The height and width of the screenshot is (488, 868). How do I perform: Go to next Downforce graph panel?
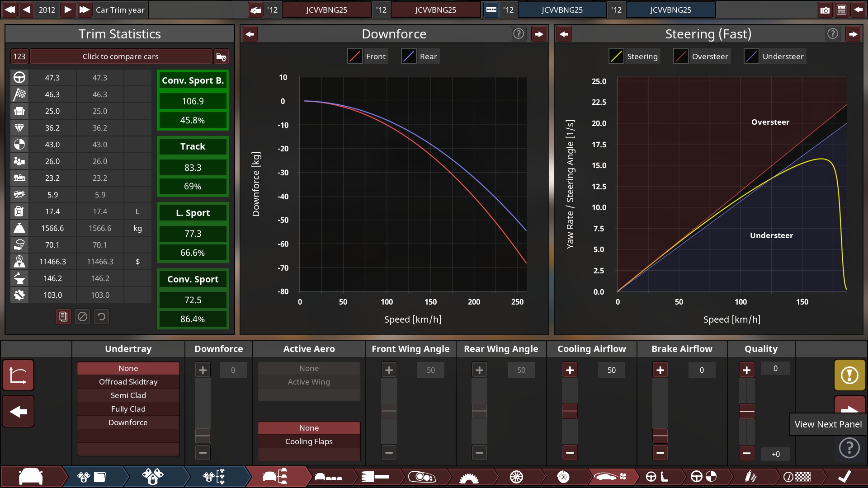coord(539,34)
